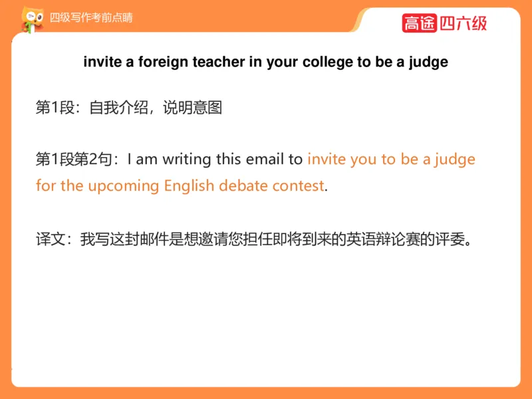This screenshot has height=399, width=532.
Task: Click orange text "for the upcoming English debate contest"
Action: 180,186
